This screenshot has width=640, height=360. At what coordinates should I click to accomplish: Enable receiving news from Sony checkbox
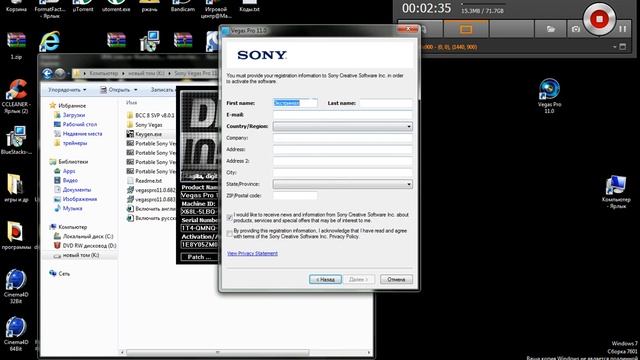click(229, 218)
